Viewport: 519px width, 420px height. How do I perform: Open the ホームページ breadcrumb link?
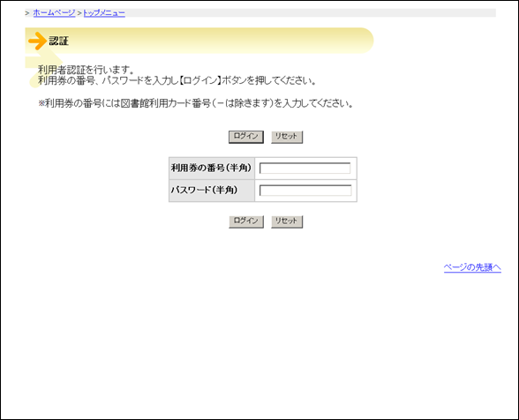point(55,13)
